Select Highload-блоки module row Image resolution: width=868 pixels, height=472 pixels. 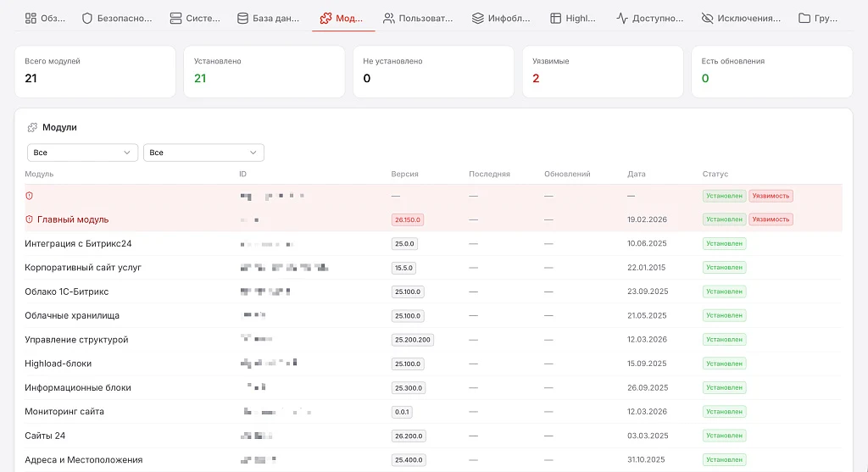[58, 364]
